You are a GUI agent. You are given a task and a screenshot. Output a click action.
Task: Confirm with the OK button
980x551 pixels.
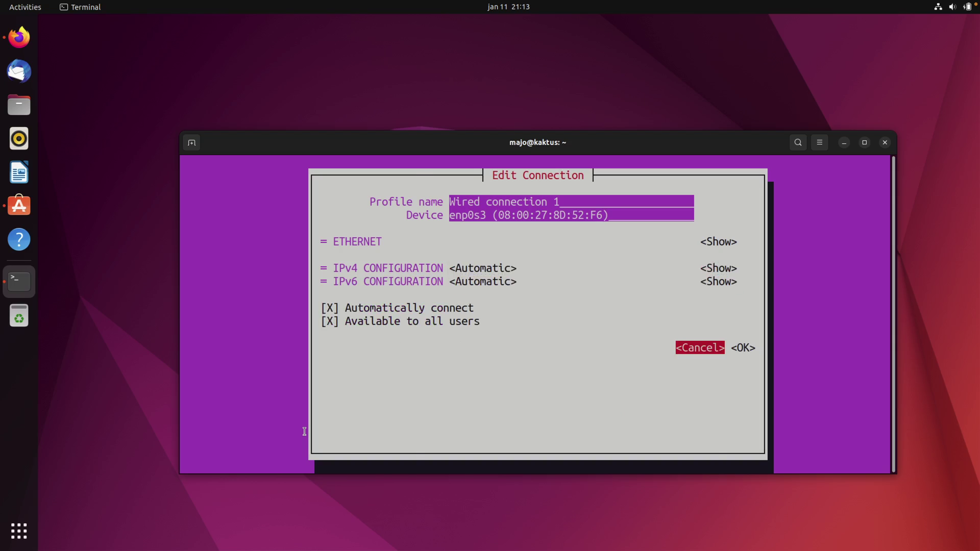tap(743, 348)
